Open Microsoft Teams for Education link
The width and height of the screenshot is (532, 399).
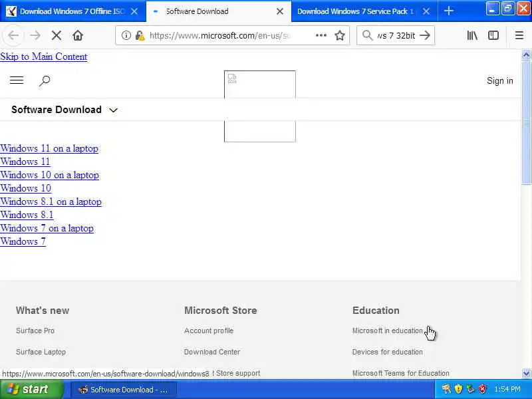click(401, 373)
